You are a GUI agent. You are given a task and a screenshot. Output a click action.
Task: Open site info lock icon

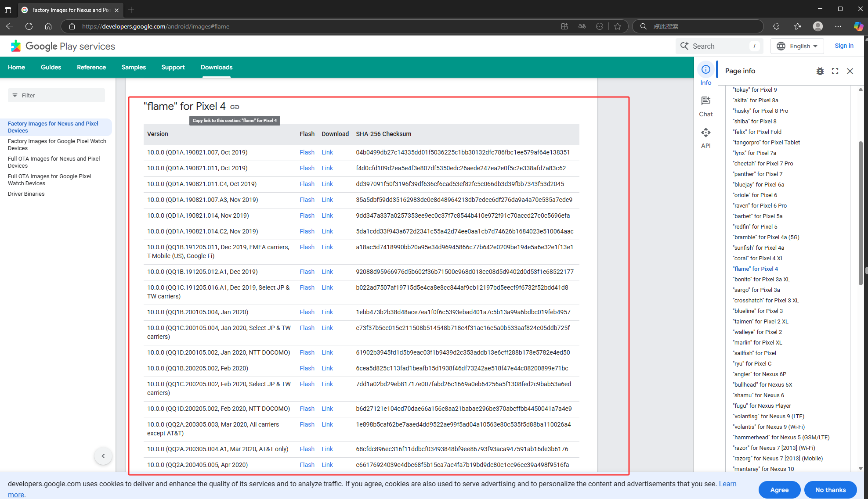click(72, 26)
